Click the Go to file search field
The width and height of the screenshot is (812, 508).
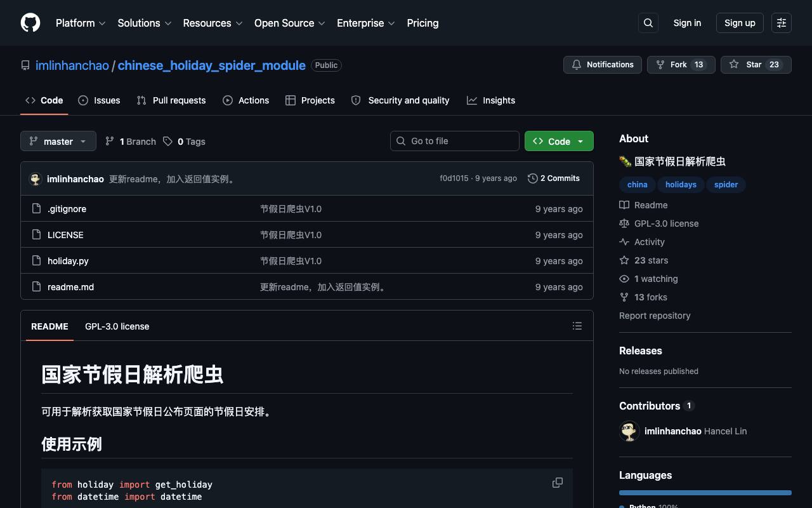[455, 141]
